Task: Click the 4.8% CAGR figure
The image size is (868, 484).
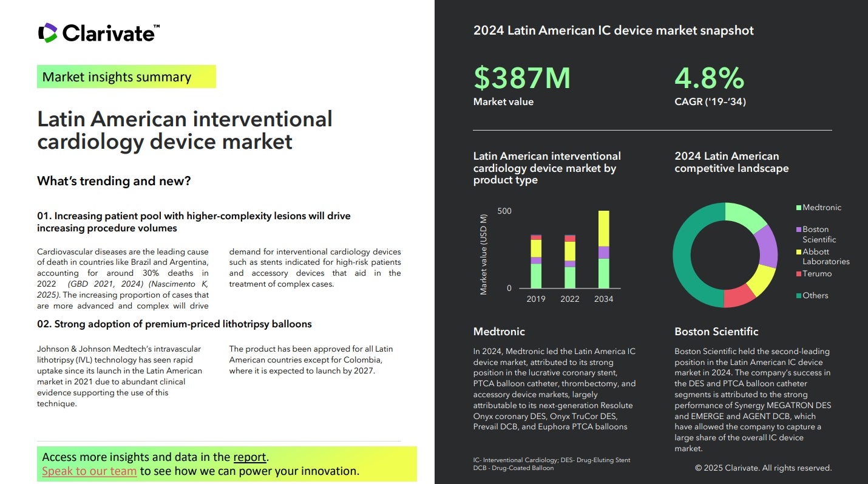Action: [709, 78]
